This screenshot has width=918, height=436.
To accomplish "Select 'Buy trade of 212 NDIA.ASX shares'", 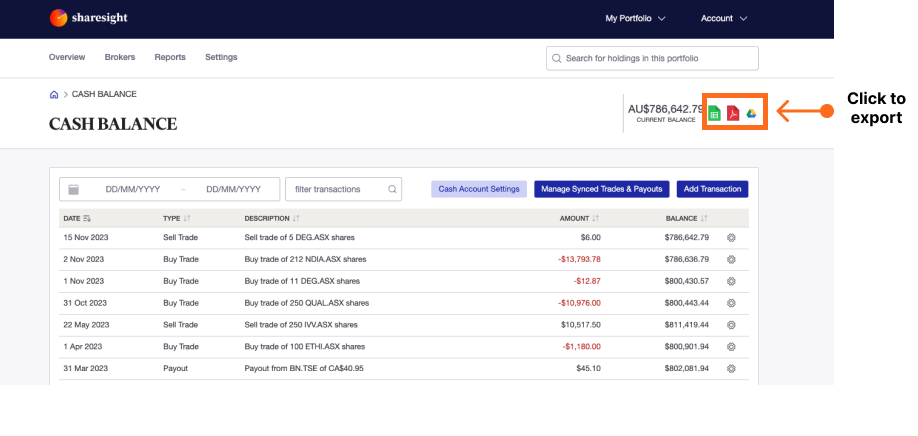I will click(305, 259).
